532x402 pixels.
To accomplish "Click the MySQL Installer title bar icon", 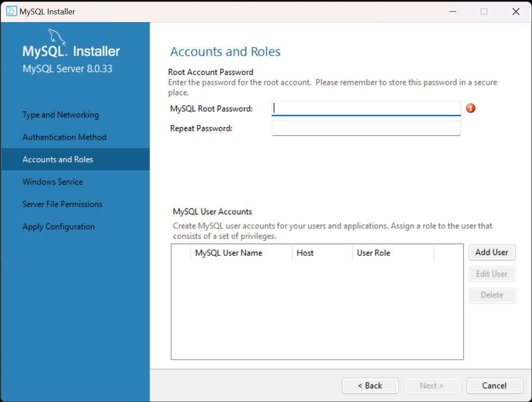I will 12,12.
